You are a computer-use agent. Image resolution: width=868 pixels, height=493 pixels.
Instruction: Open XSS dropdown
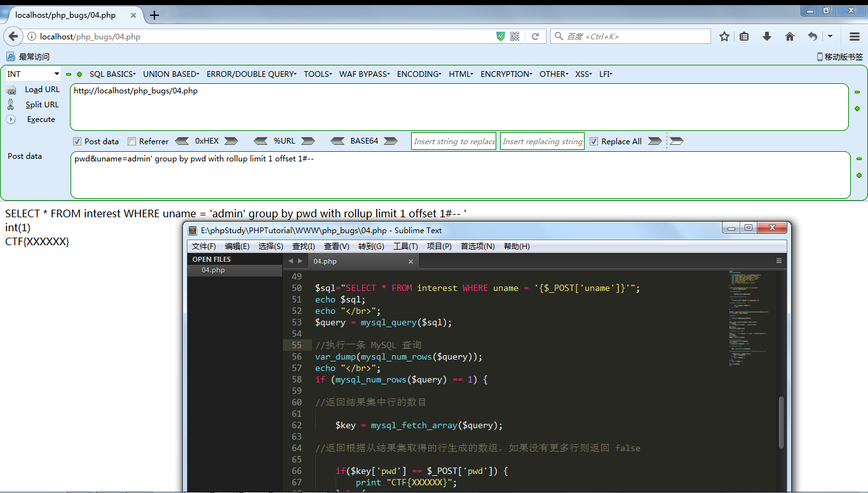[584, 74]
